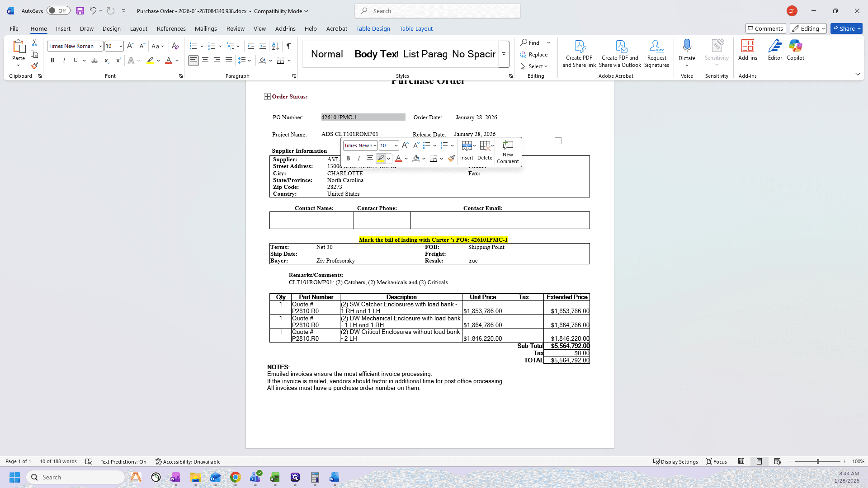Click the Sort icon in Paragraph group
The image size is (868, 488).
point(275,46)
